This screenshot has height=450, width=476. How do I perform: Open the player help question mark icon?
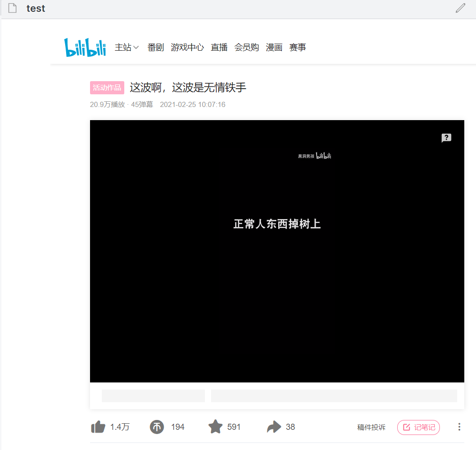point(446,138)
